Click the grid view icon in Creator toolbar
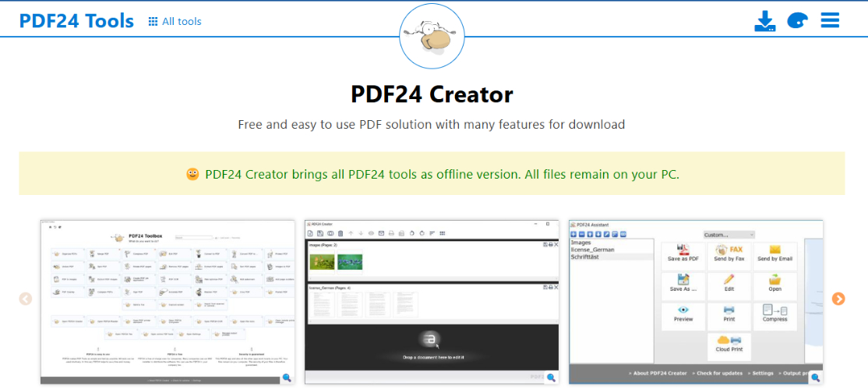The image size is (868, 390). tap(443, 234)
